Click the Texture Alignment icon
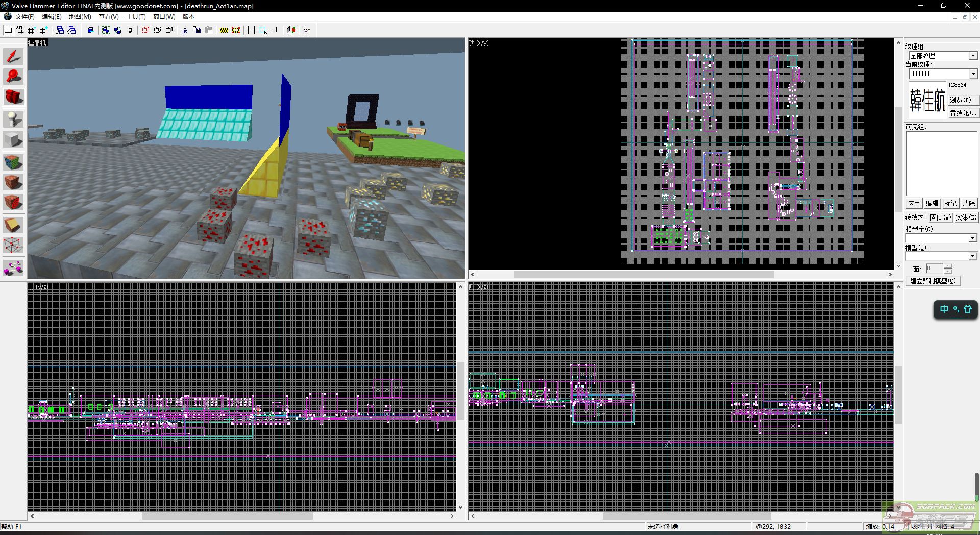Viewport: 980px width, 535px height. [x=291, y=30]
